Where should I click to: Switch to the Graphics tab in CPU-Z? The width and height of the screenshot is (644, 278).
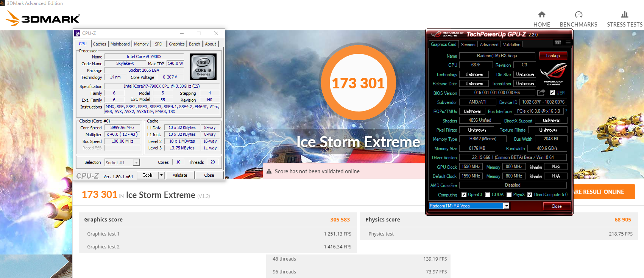click(177, 44)
